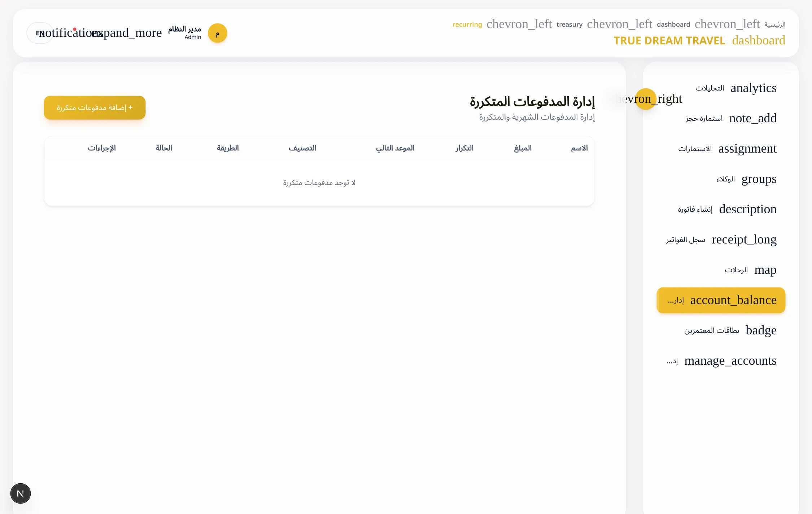
Task: Select the assignment forms icon
Action: [747, 149]
